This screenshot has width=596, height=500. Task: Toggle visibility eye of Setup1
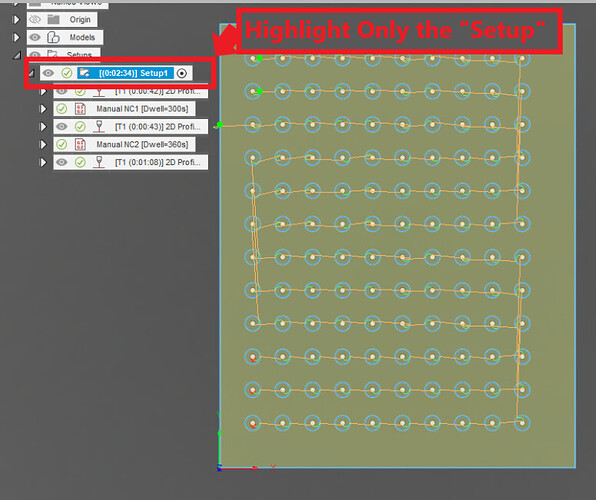coord(48,73)
